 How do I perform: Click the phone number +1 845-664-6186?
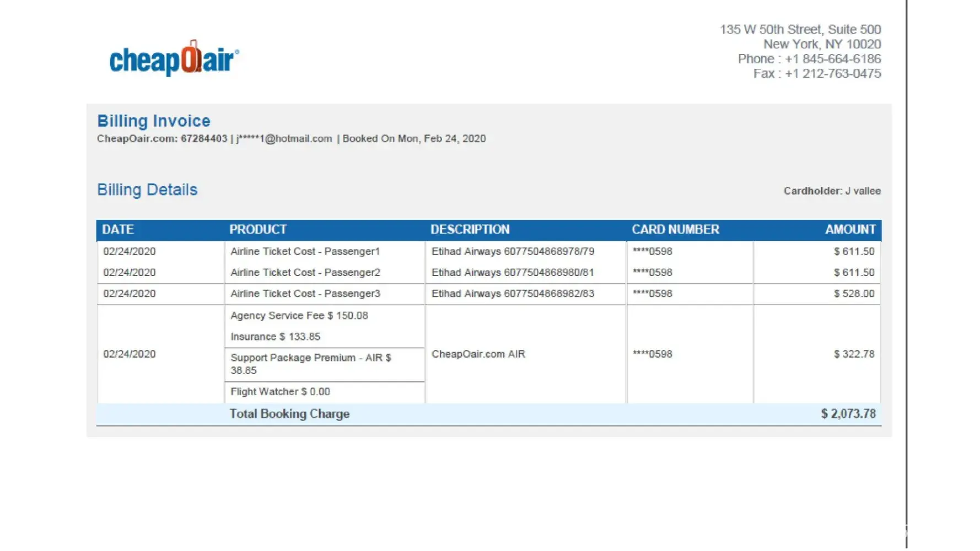pos(833,59)
